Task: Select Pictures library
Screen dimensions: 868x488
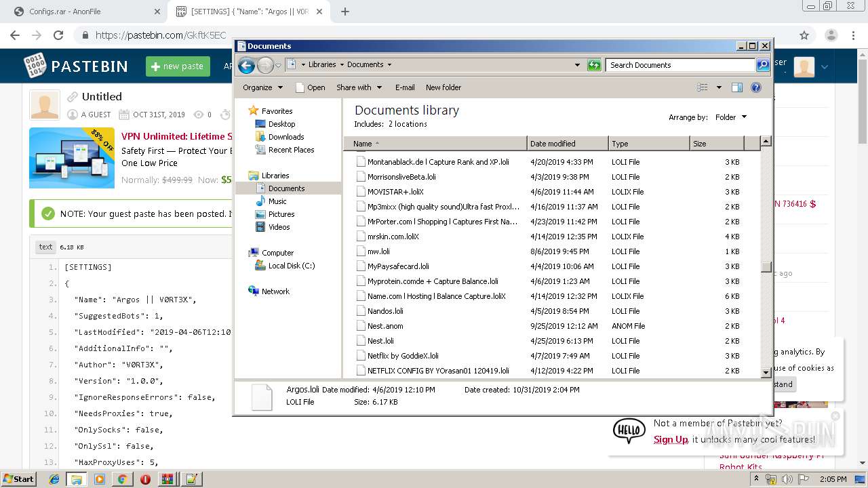Action: pos(281,214)
